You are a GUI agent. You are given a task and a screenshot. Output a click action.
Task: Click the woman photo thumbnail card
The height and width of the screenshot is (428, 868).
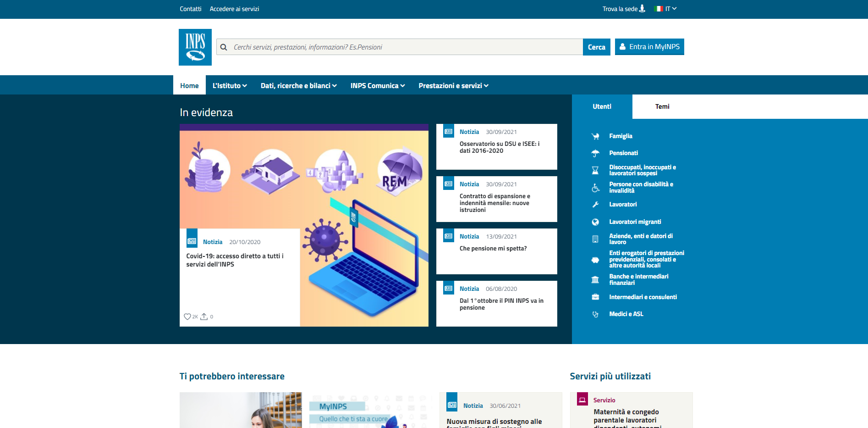[241, 410]
